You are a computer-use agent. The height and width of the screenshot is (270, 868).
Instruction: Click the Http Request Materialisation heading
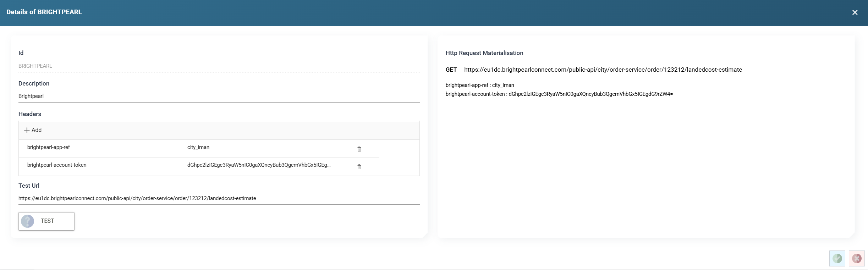tap(484, 53)
